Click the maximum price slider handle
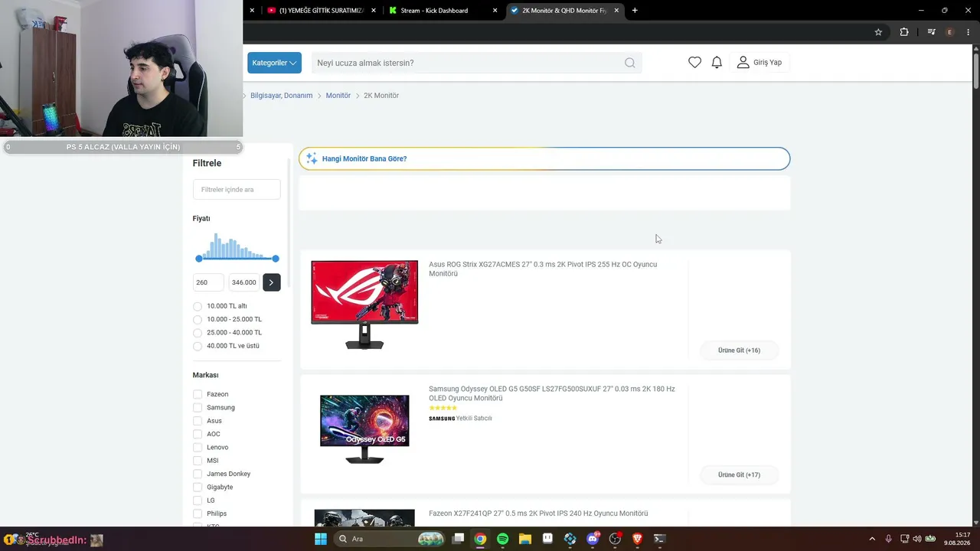 click(x=276, y=259)
